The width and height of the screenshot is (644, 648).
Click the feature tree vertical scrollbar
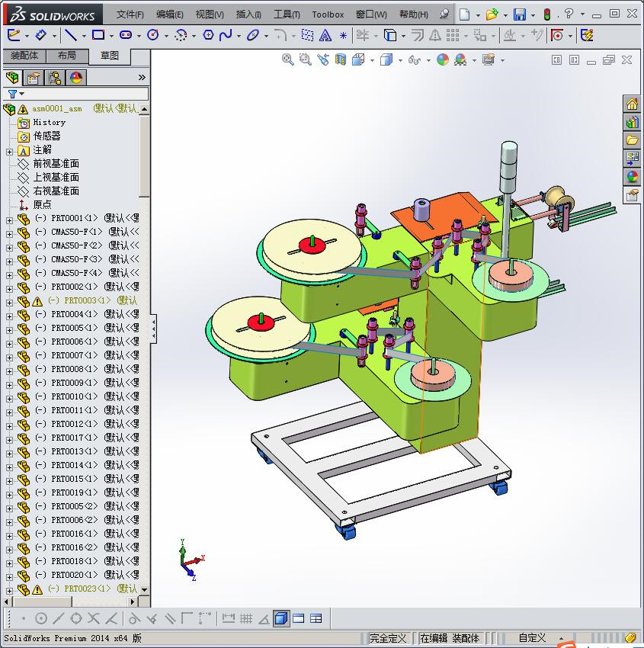144,157
